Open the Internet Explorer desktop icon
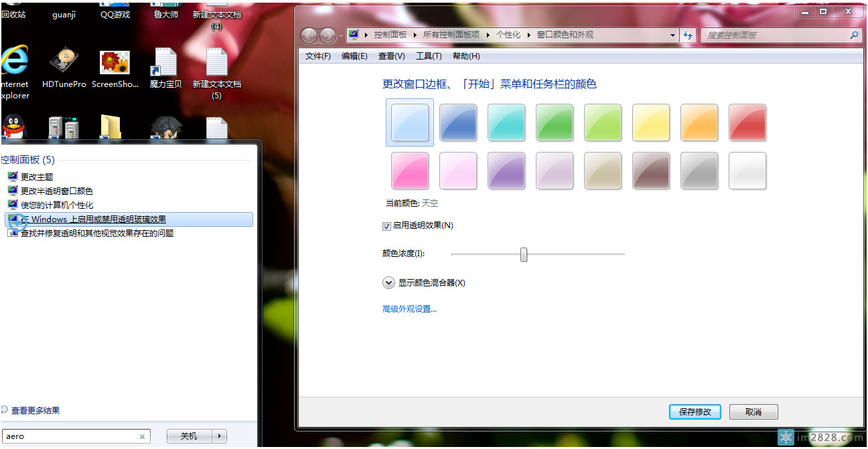The width and height of the screenshot is (868, 449). click(14, 64)
